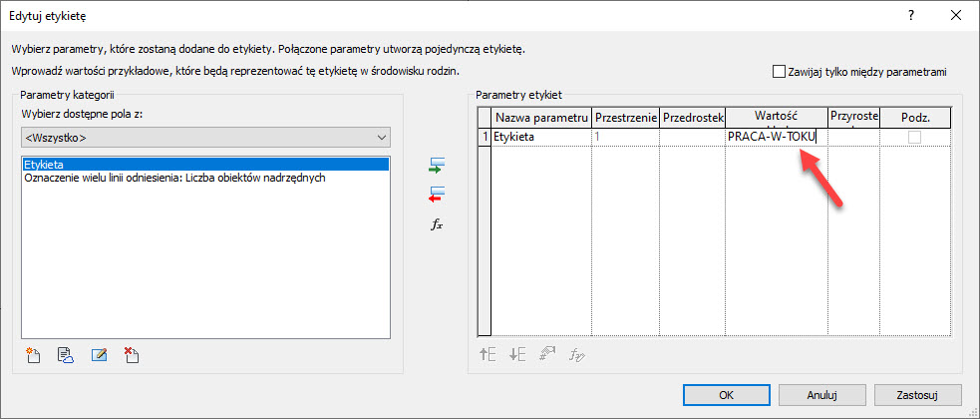Click the edit parameter units format icon
The image size is (980, 419).
pyautogui.click(x=546, y=354)
